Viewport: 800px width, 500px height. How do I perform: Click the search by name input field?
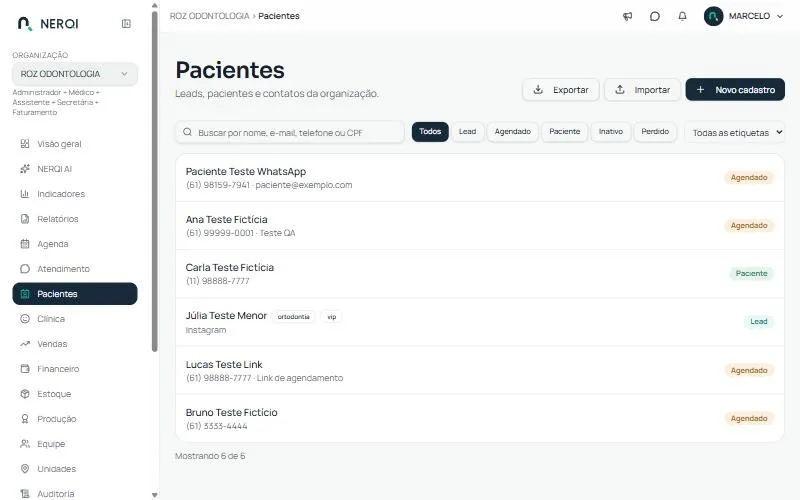pyautogui.click(x=290, y=132)
